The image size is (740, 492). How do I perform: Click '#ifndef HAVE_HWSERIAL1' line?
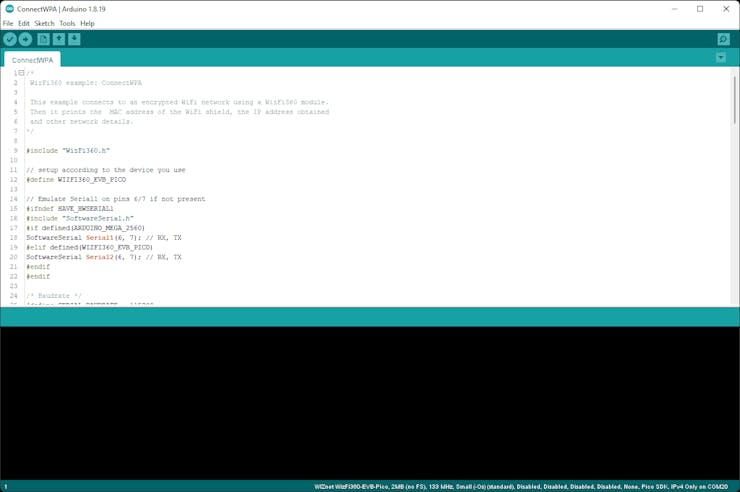70,208
